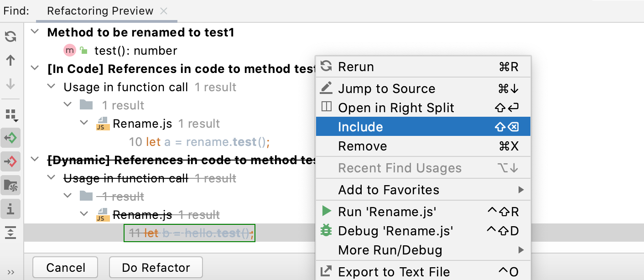
Task: Click the green import usages icon
Action: point(10,138)
